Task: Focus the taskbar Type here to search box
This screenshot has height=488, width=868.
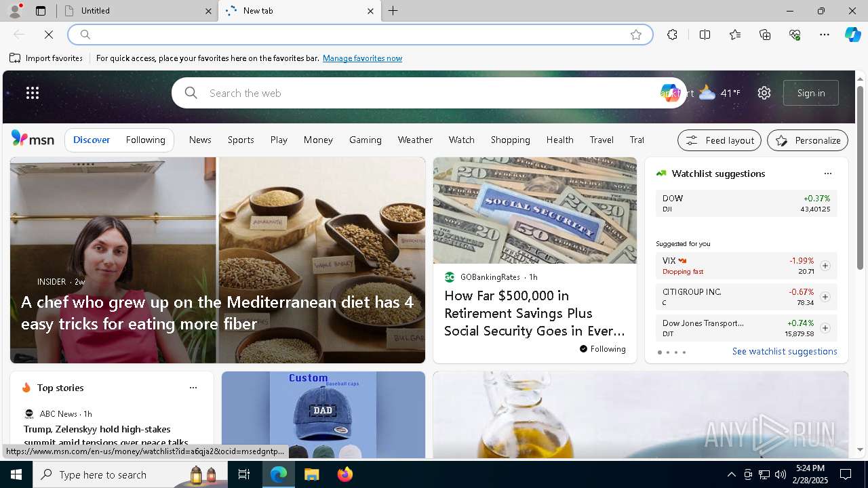Action: pos(130,474)
